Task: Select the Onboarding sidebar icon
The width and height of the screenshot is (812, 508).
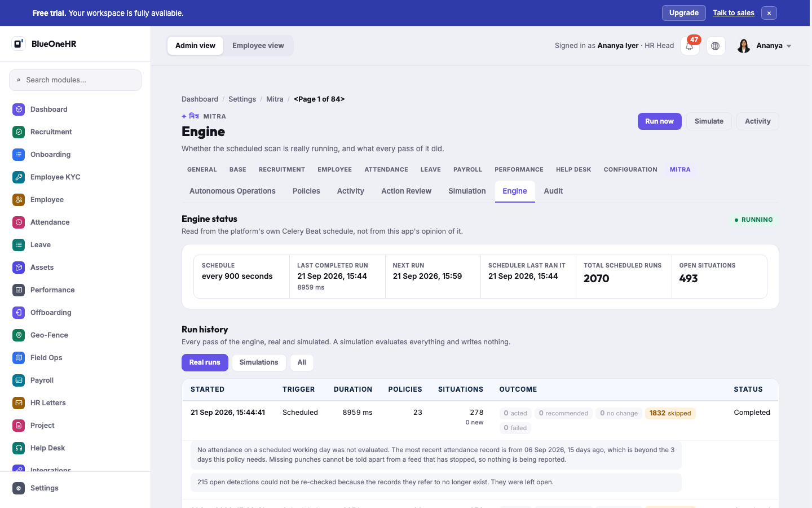Action: pyautogui.click(x=19, y=154)
